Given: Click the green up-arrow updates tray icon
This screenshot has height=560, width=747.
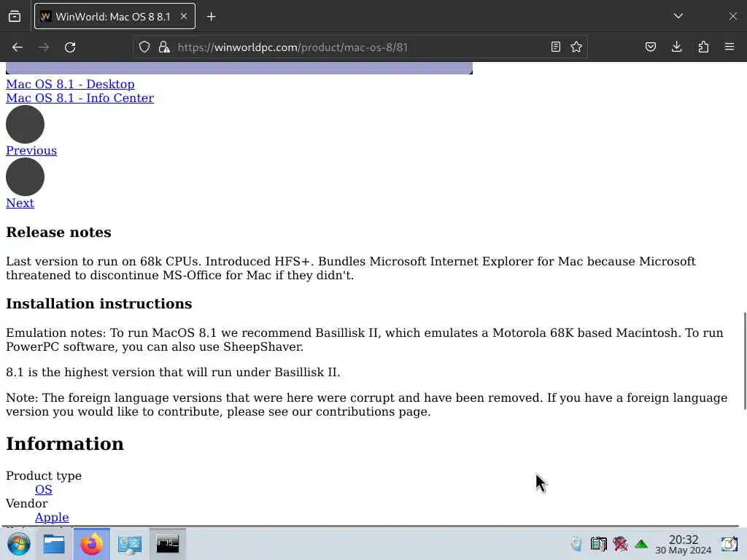Looking at the screenshot, I should pyautogui.click(x=641, y=544).
